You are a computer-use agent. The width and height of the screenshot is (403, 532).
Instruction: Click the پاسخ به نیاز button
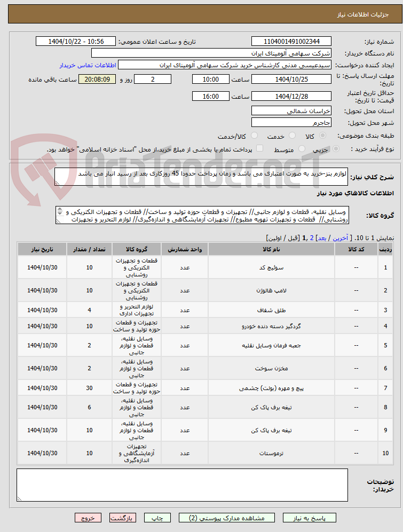click(309, 518)
